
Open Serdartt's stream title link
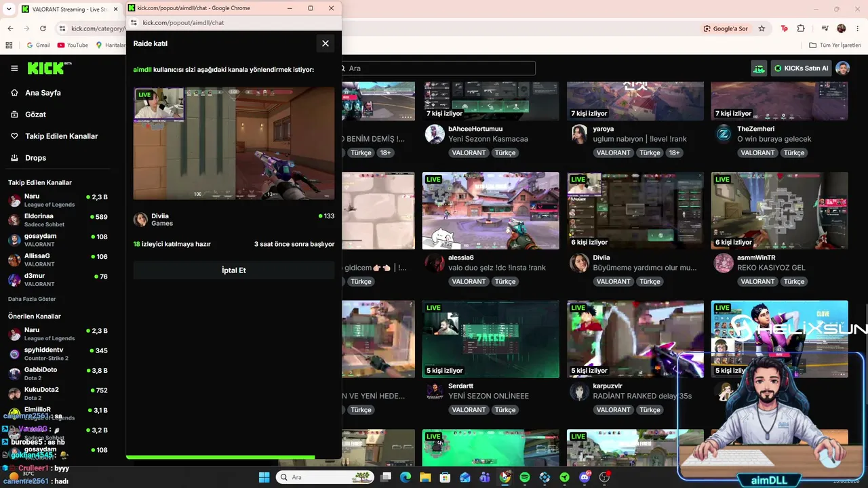pos(488,396)
